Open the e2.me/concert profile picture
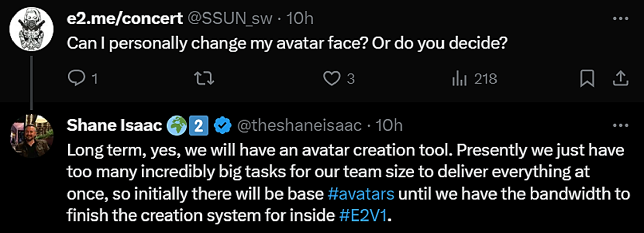This screenshot has width=644, height=233. coord(31,29)
